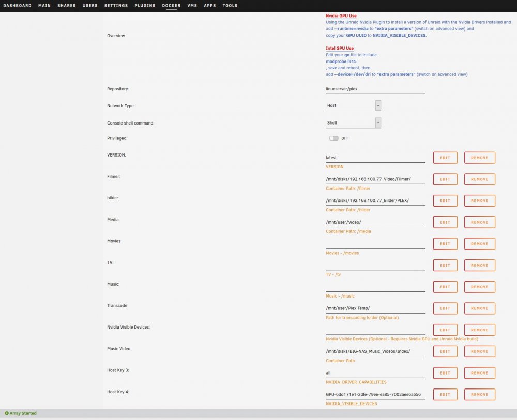Image resolution: width=517 pixels, height=420 pixels.
Task: Remove the Transcode path
Action: [x=479, y=308]
